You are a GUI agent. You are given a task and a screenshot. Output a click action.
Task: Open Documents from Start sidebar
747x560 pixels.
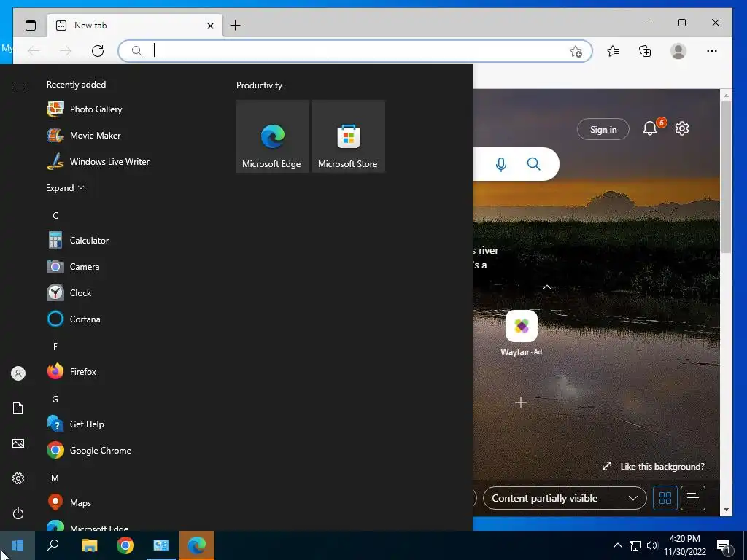tap(18, 408)
